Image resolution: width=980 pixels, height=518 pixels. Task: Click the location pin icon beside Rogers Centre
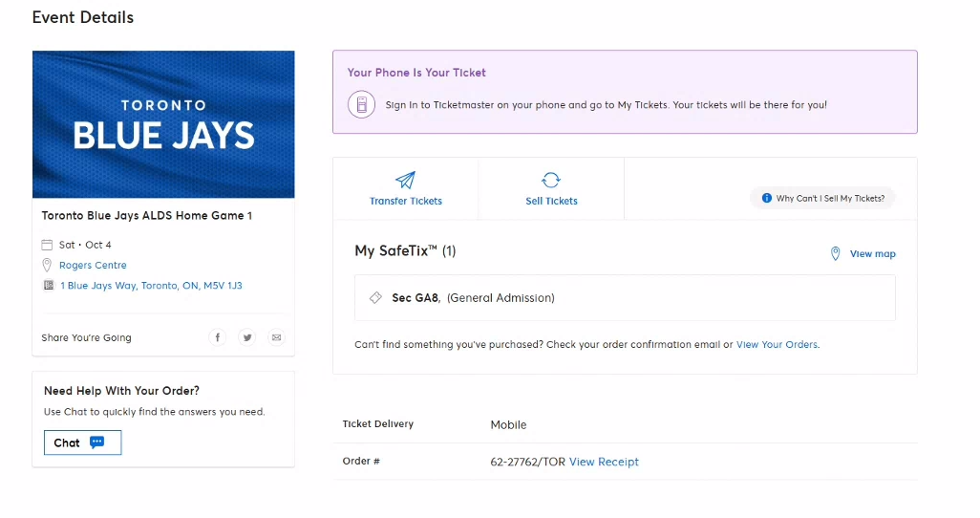(47, 265)
